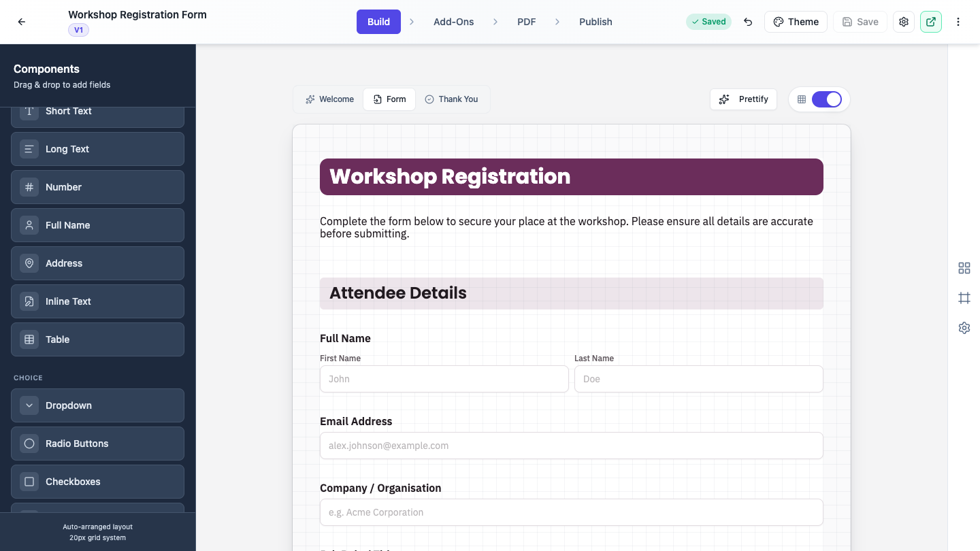Open form preview in new tab icon
Image resolution: width=980 pixels, height=551 pixels.
(931, 22)
